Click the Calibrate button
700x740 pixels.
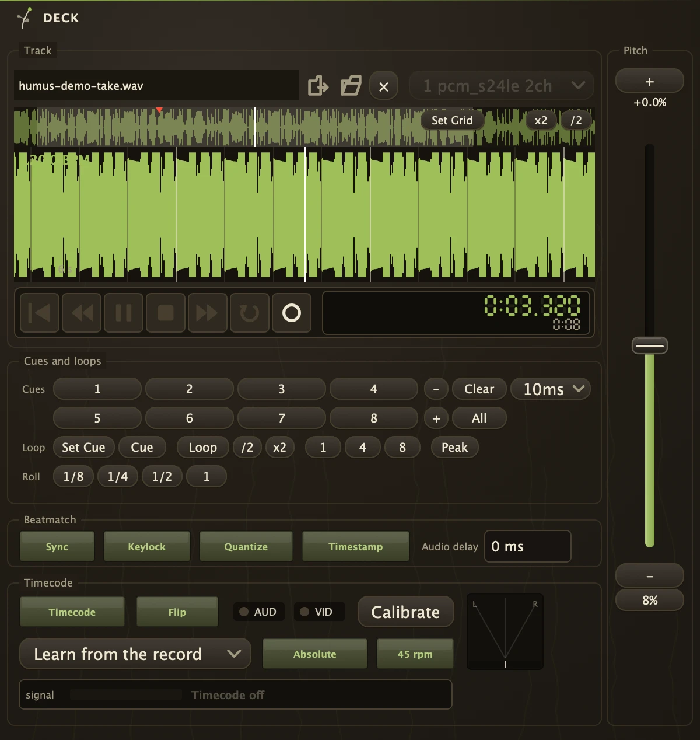point(406,612)
